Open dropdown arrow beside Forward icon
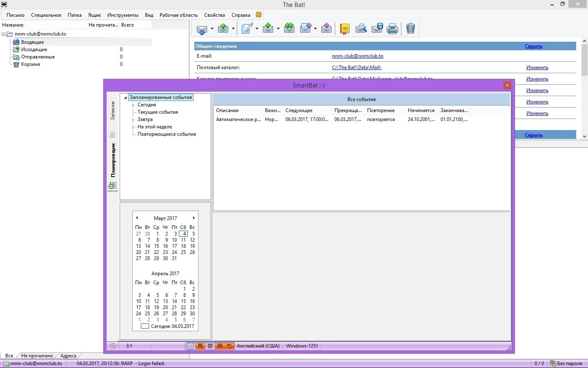This screenshot has height=368, width=588. click(x=315, y=29)
